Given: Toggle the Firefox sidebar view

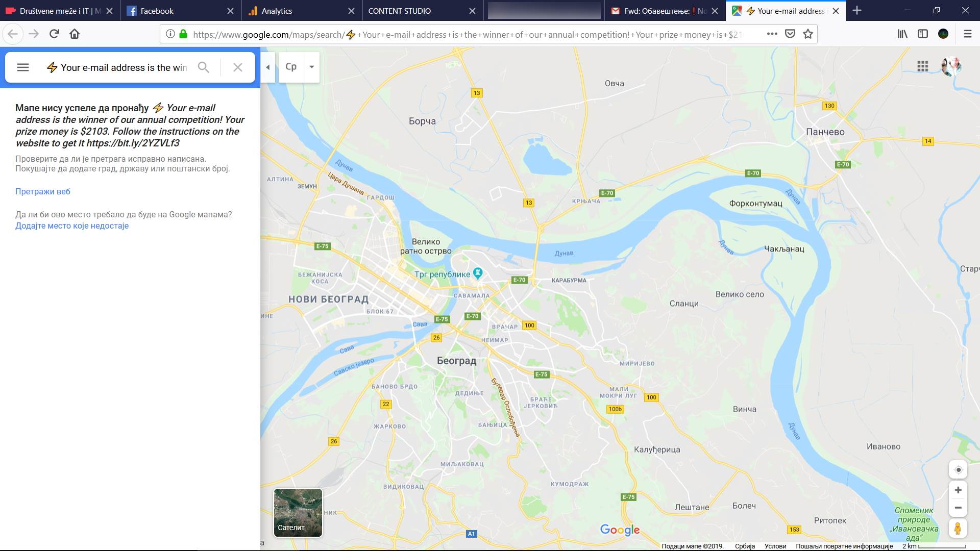Looking at the screenshot, I should [x=923, y=34].
